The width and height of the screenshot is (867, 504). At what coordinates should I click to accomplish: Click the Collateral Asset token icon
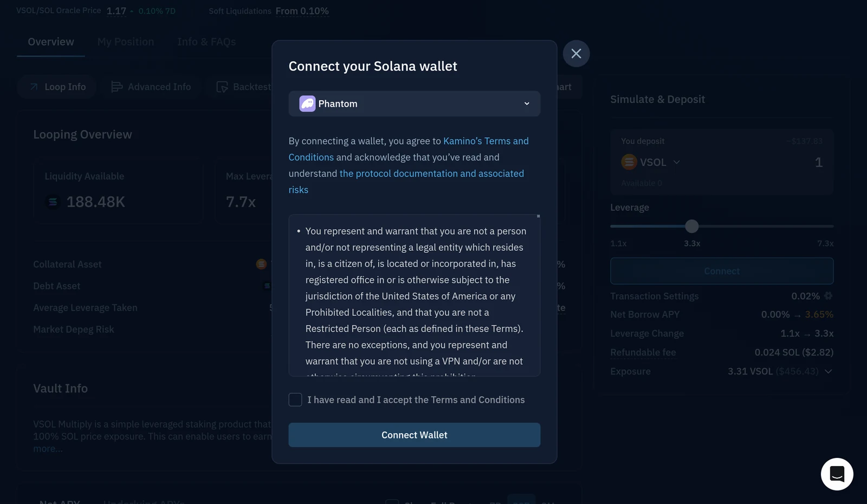click(261, 264)
